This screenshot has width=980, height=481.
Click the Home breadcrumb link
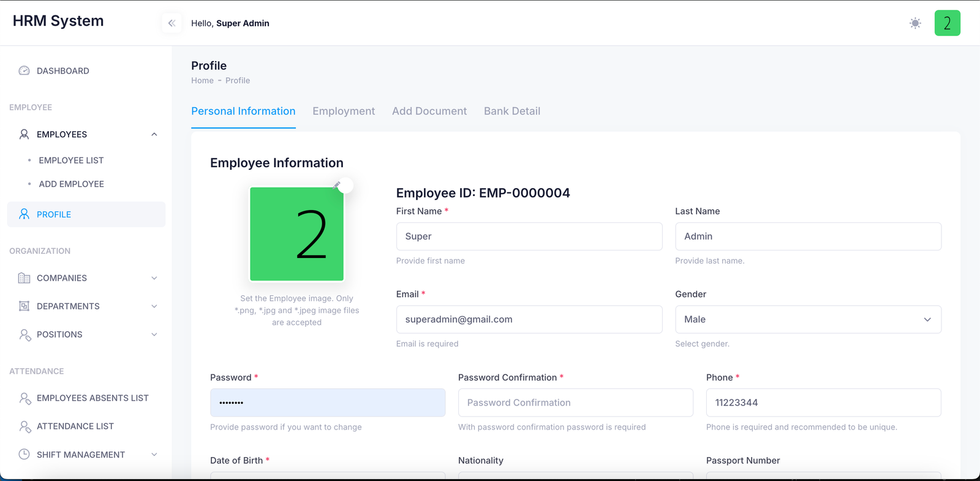coord(202,80)
